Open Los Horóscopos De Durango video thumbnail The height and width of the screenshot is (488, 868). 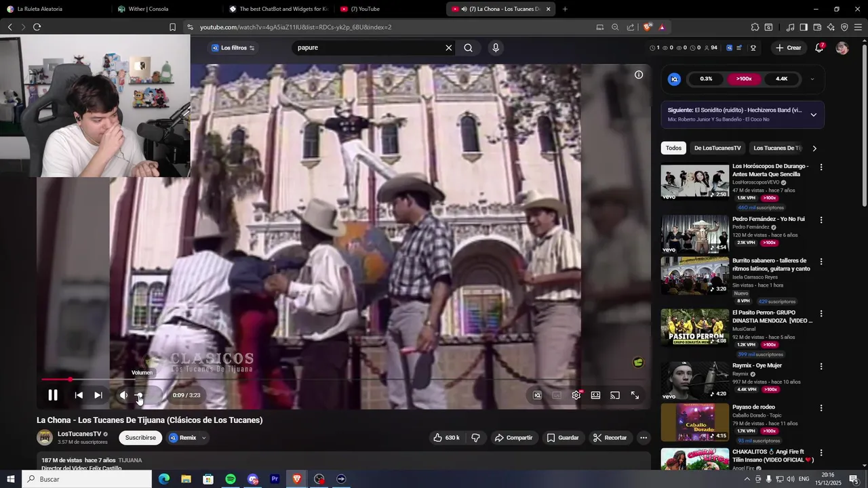(x=694, y=181)
